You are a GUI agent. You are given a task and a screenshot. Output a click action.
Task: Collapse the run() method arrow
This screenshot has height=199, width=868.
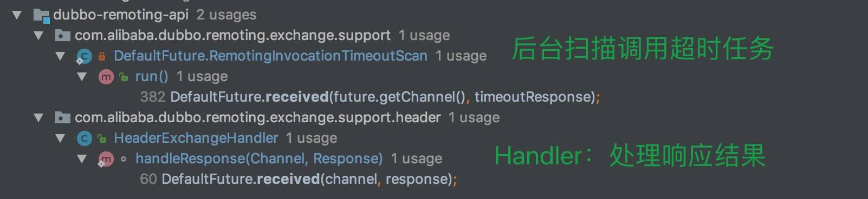pos(82,77)
